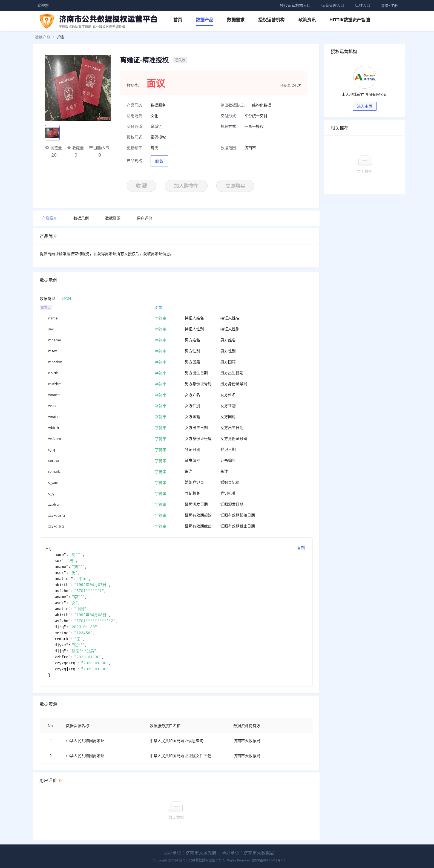Click the star icon beside 收藏量
Screen dimensions: 434x868
coord(69,148)
